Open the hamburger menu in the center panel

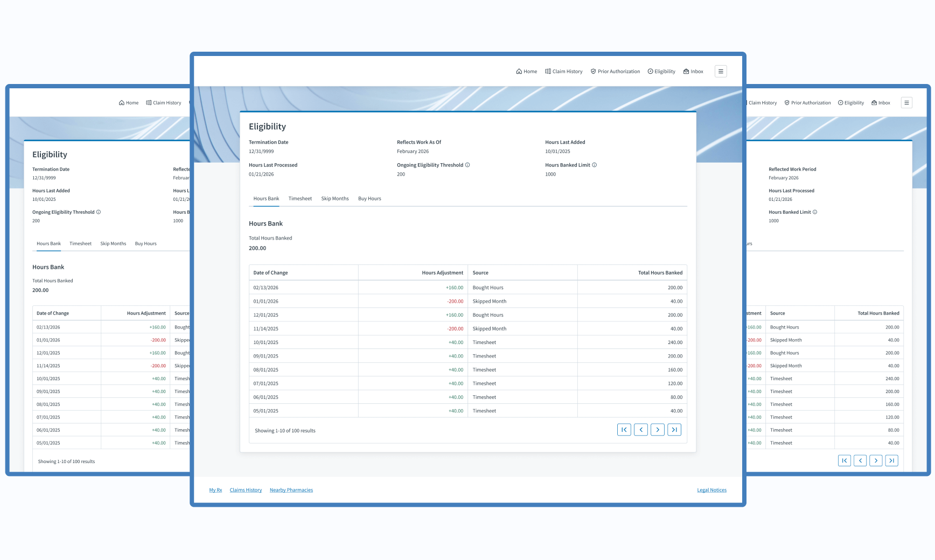721,71
